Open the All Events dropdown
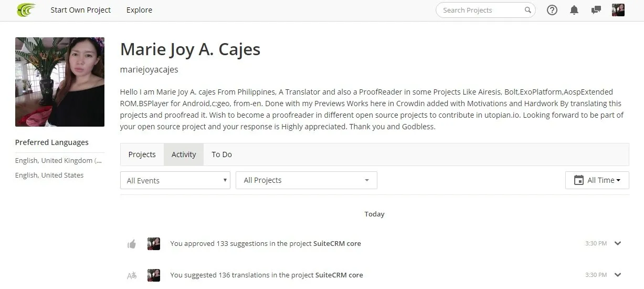The height and width of the screenshot is (289, 644). point(175,180)
